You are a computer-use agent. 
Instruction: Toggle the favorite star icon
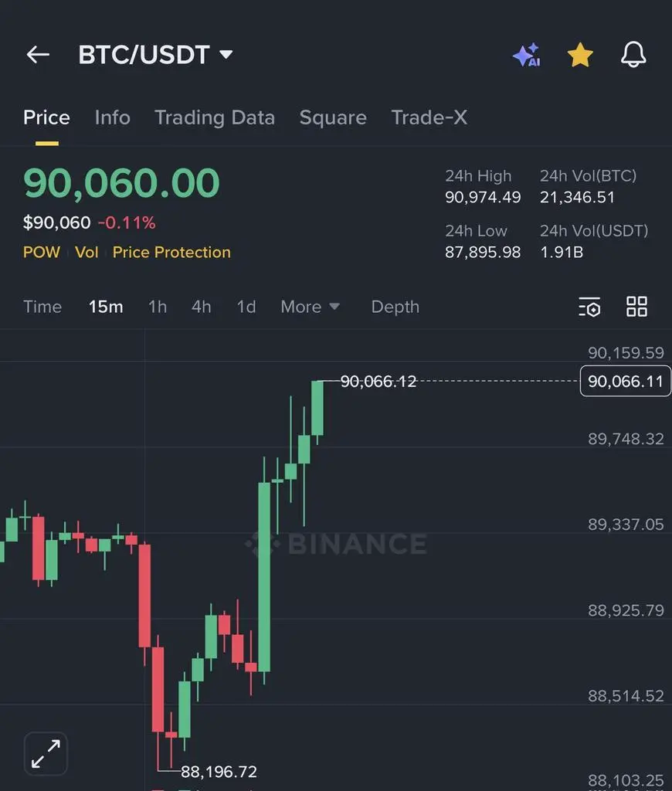[x=580, y=55]
